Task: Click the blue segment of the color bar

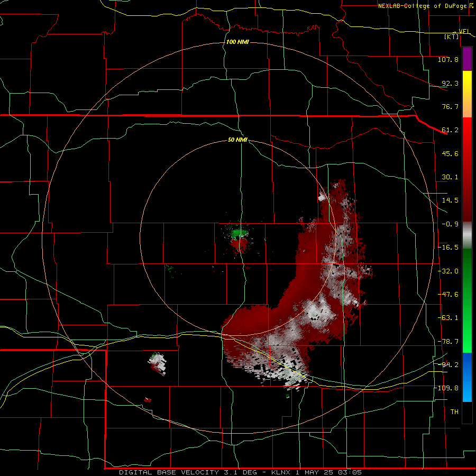Action: tap(467, 377)
